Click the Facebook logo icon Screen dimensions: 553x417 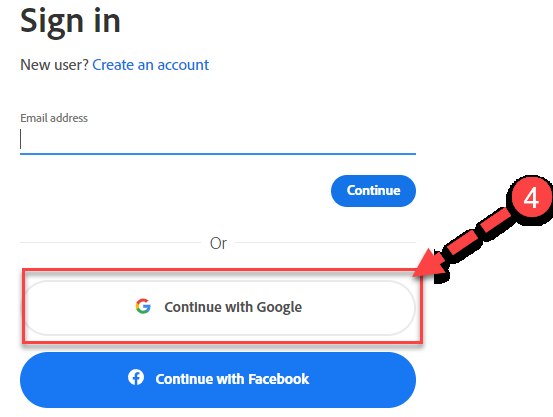click(136, 377)
